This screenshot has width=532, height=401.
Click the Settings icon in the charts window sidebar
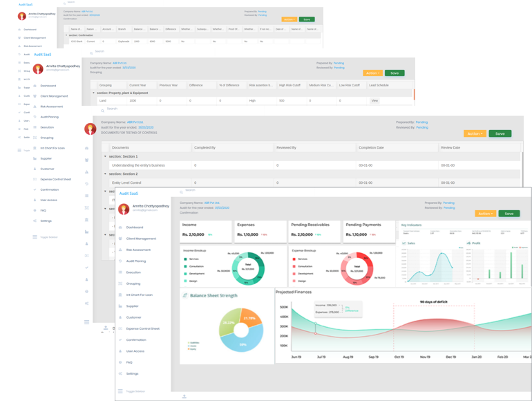[x=120, y=373]
